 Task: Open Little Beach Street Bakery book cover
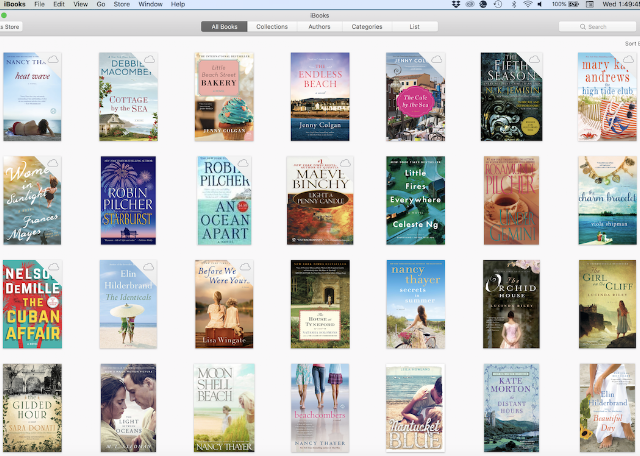(224, 97)
